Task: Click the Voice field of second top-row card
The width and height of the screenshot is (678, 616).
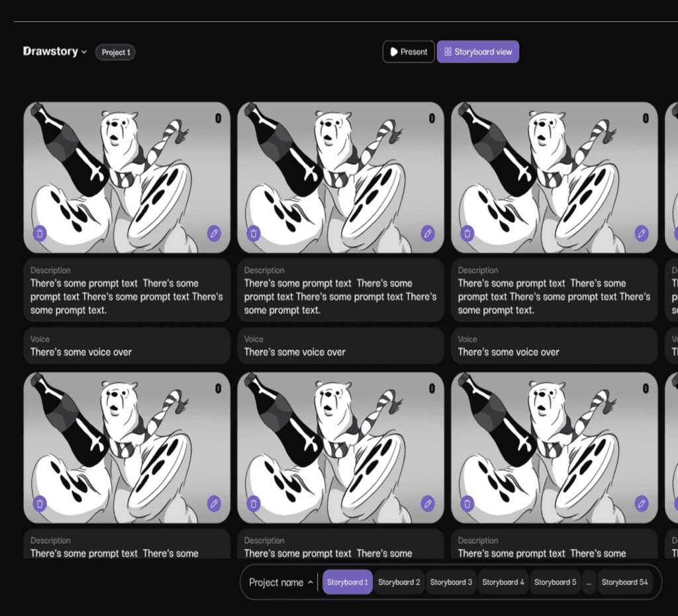Action: (x=341, y=345)
